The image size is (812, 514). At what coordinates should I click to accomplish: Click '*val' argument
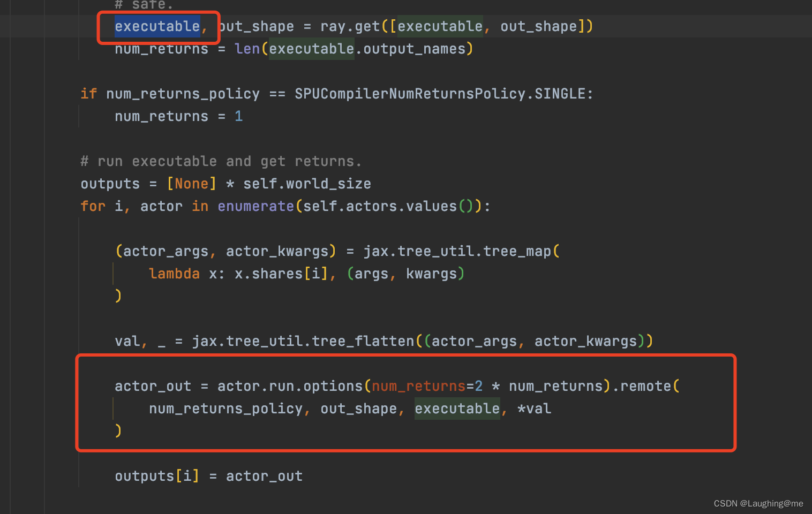coord(534,409)
